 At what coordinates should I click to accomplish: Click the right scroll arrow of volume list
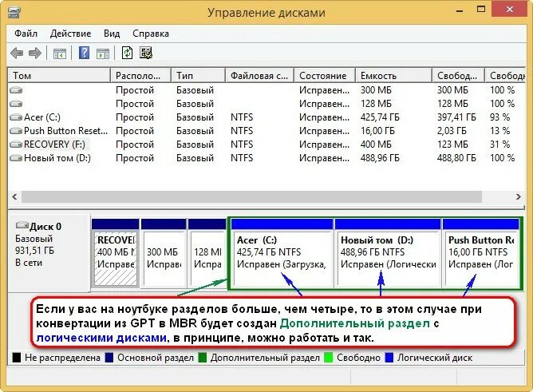coord(518,196)
